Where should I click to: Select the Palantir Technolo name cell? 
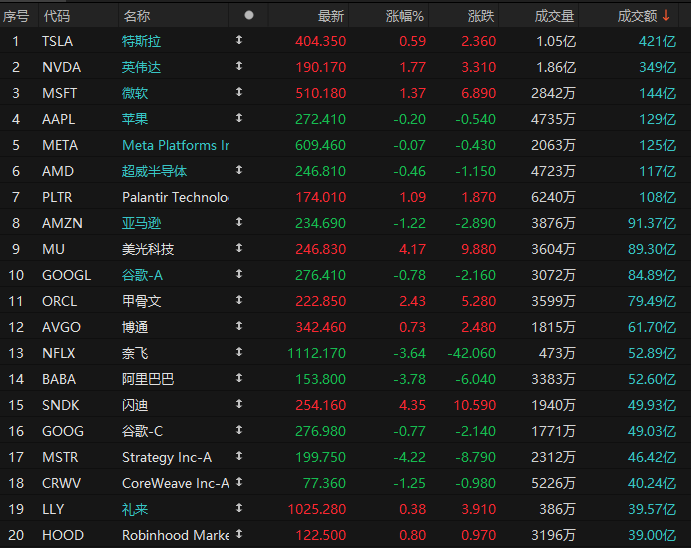point(175,197)
